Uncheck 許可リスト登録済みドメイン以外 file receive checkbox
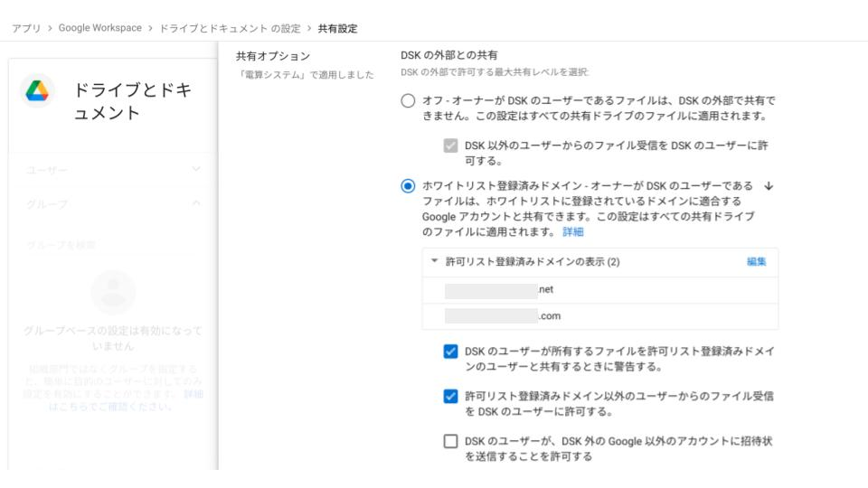The image size is (868, 488). (x=450, y=396)
